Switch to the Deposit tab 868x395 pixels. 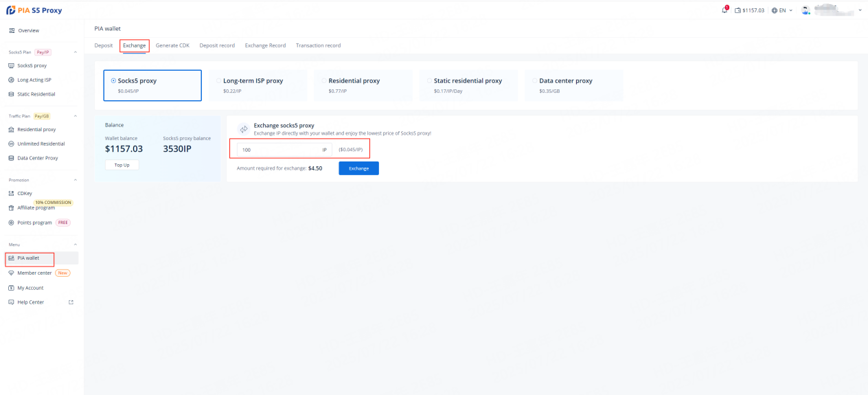click(x=103, y=45)
